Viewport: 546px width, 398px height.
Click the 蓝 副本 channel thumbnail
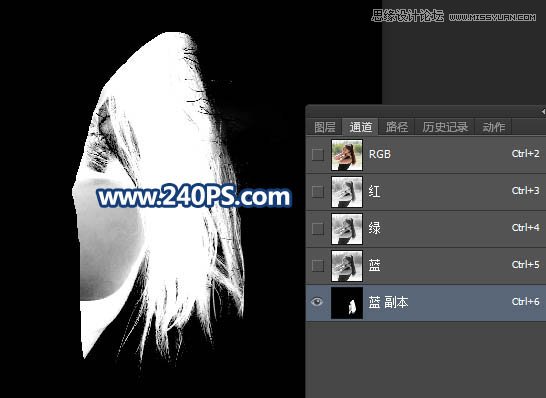coord(347,303)
